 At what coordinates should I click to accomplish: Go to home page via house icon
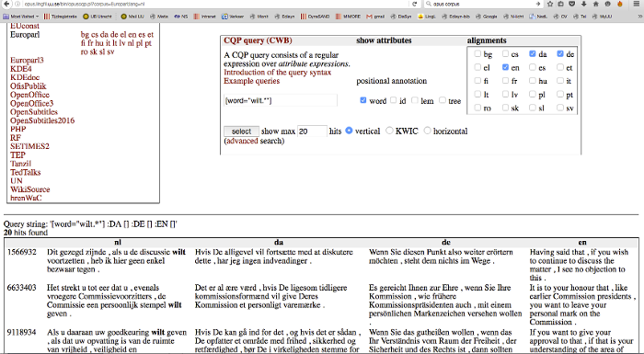[x=595, y=4]
